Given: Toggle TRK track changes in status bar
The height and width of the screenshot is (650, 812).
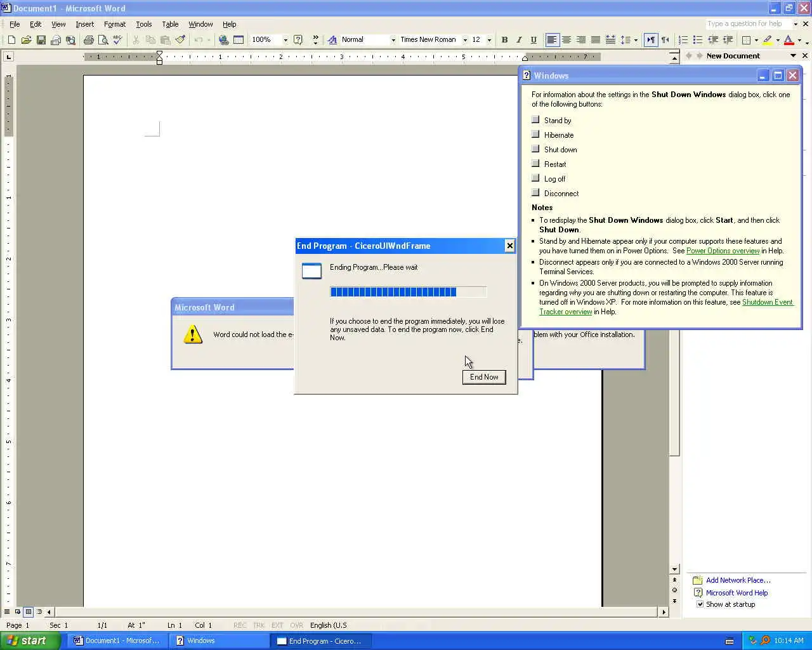Looking at the screenshot, I should click(258, 625).
